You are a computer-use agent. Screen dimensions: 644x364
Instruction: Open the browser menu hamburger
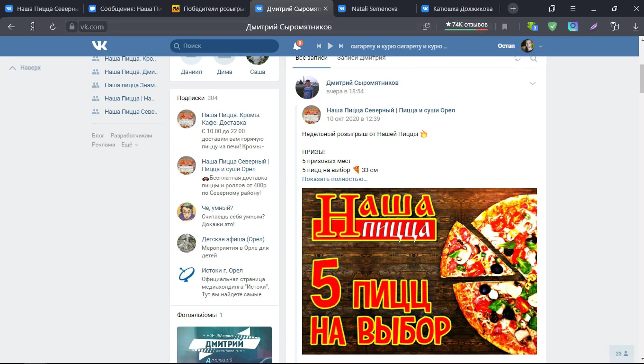pyautogui.click(x=573, y=8)
